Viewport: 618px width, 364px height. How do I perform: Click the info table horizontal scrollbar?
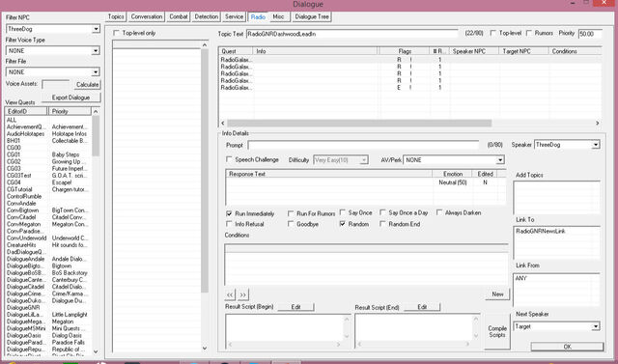[x=359, y=124]
